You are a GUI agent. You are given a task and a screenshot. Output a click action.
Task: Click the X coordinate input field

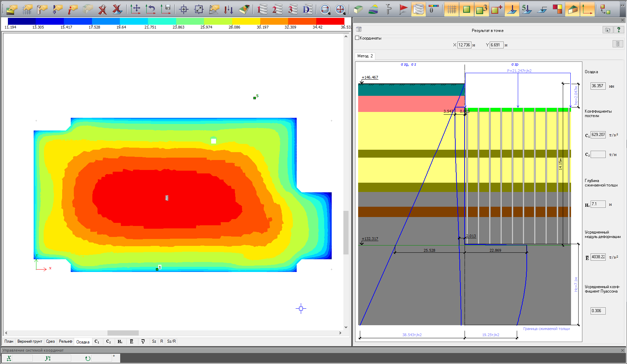(464, 45)
